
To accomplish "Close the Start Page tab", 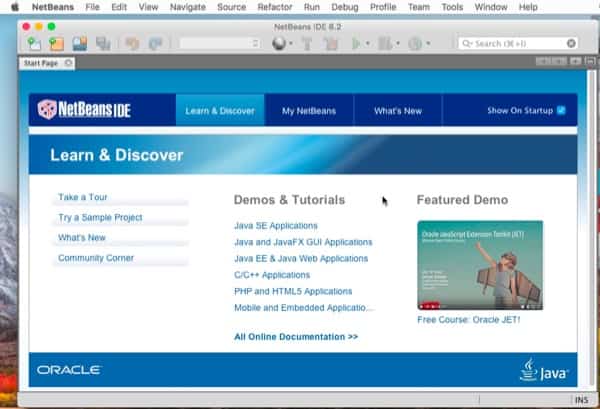I will coord(68,63).
